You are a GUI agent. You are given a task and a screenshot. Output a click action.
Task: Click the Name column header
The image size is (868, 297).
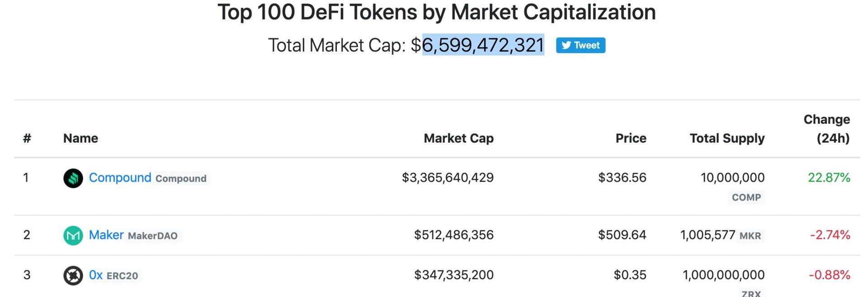pyautogui.click(x=80, y=138)
